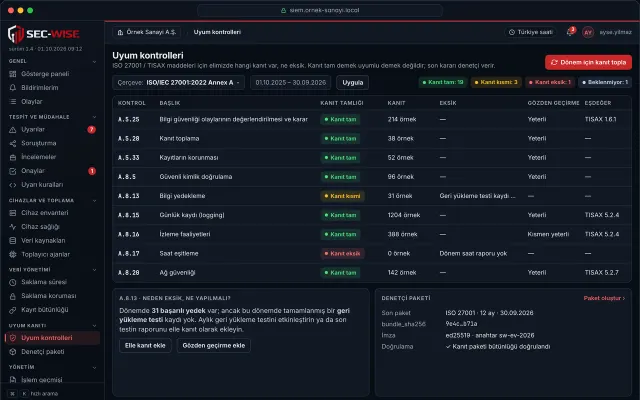
Task: Open Gösterge paneli dashboard icon
Action: tap(13, 74)
